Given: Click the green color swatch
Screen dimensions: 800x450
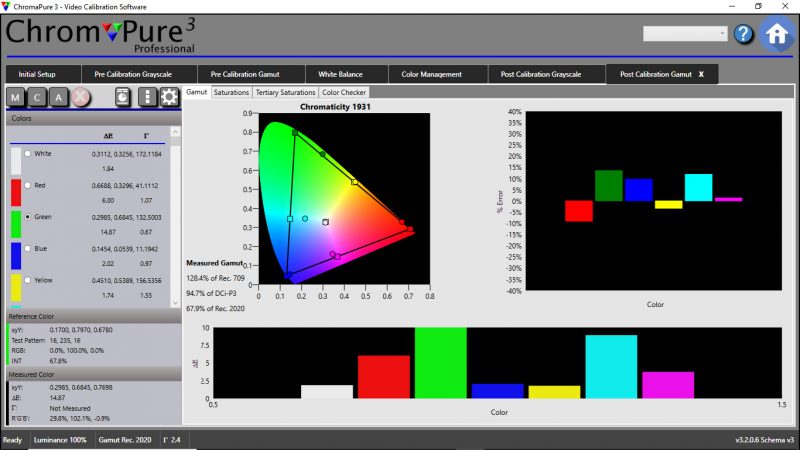Looking at the screenshot, I should pos(15,224).
